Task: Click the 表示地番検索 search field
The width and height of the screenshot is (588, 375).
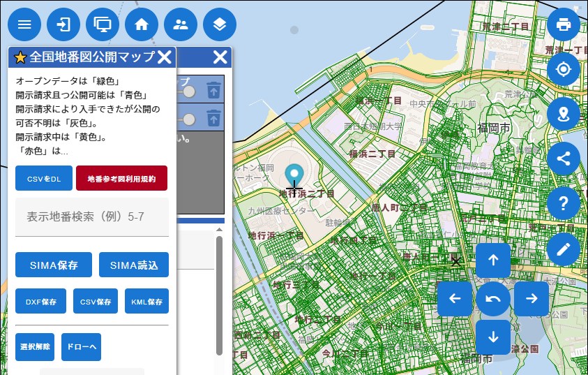Action: click(x=92, y=216)
